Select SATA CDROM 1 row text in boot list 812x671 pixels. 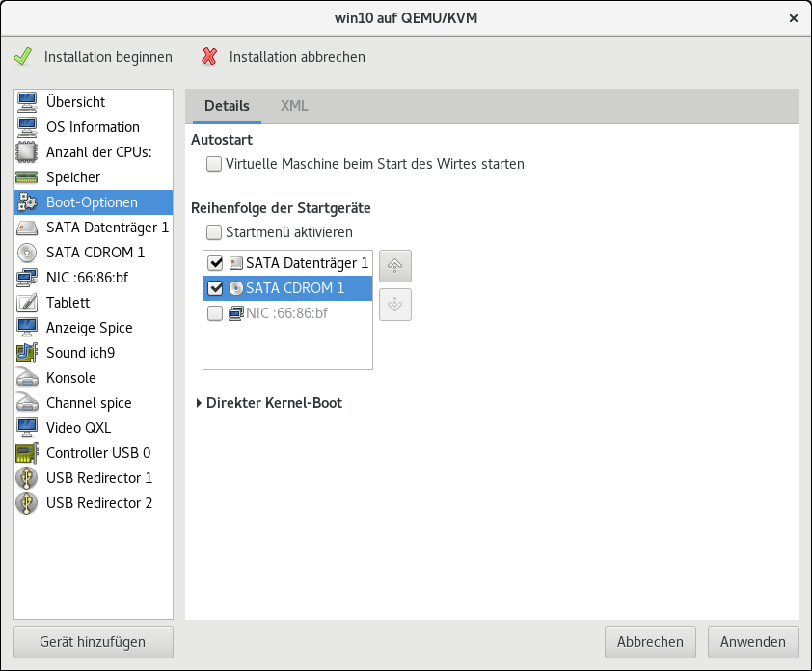[x=295, y=288]
